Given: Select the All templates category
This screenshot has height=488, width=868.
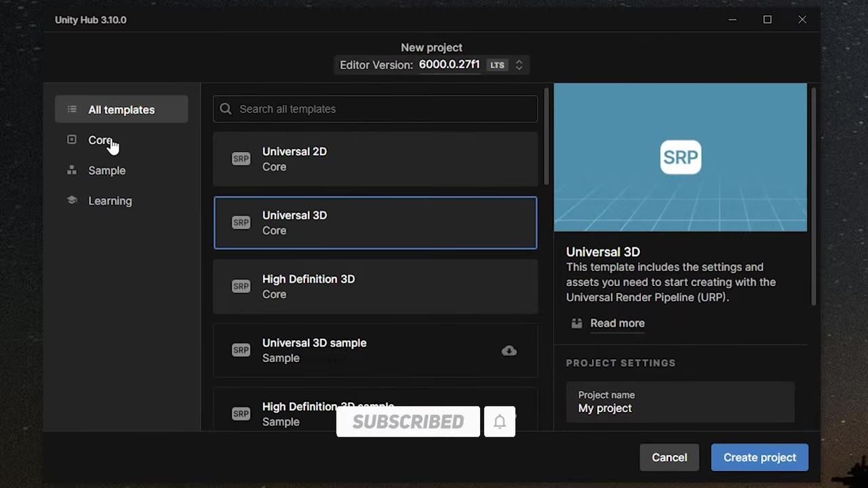Looking at the screenshot, I should 121,109.
